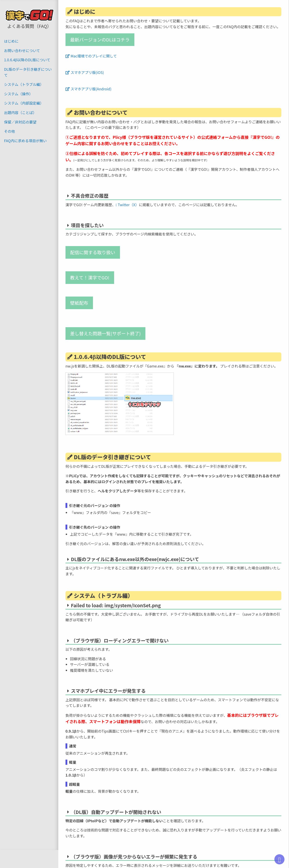
Task: Click the round scroll-to-top button
Action: [279, 860]
